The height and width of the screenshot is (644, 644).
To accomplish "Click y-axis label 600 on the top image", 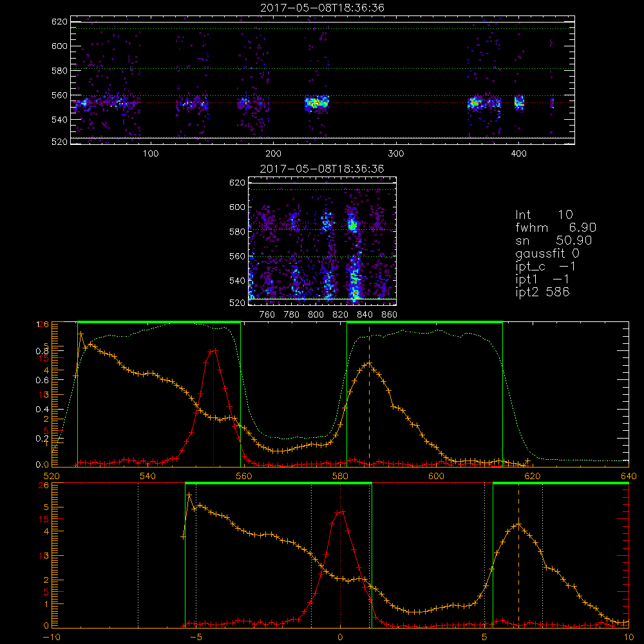I will (x=59, y=46).
